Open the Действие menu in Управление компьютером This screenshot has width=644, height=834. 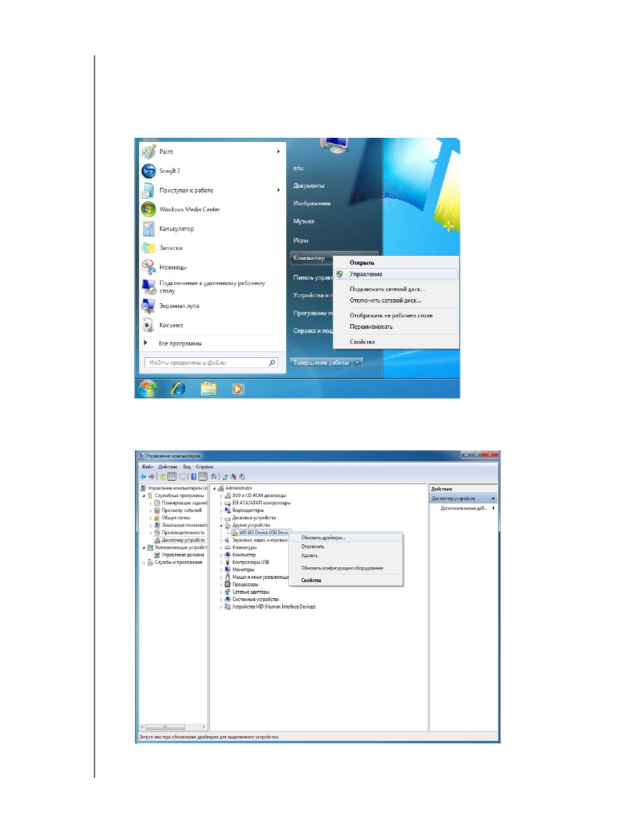tap(167, 467)
